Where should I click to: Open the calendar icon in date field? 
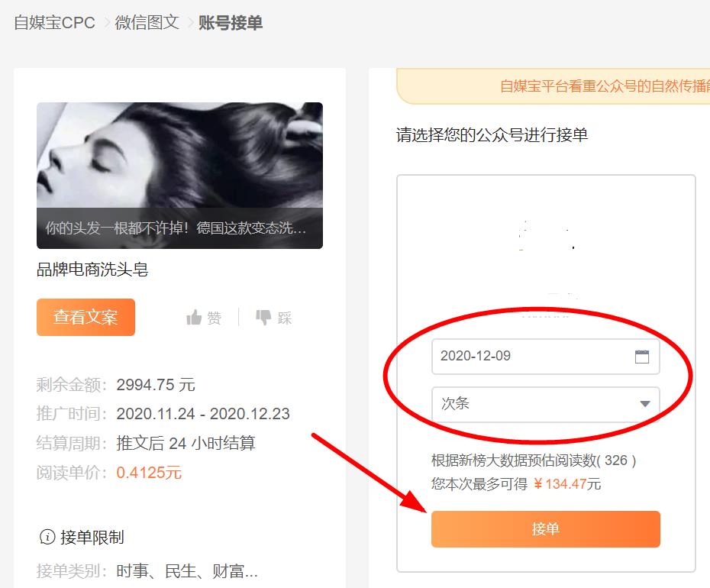(x=641, y=357)
